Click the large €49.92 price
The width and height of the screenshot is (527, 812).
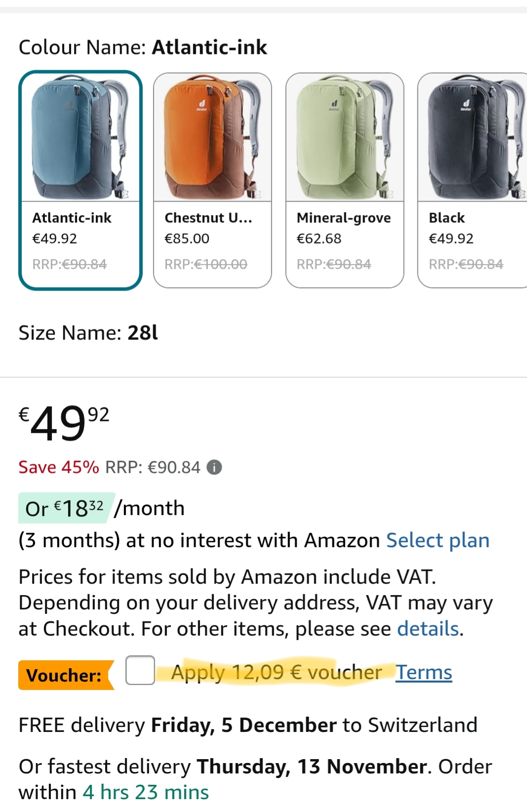point(64,423)
